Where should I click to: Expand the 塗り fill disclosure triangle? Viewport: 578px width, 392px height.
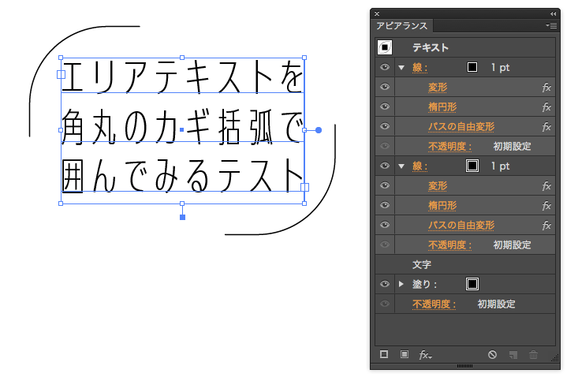401,284
